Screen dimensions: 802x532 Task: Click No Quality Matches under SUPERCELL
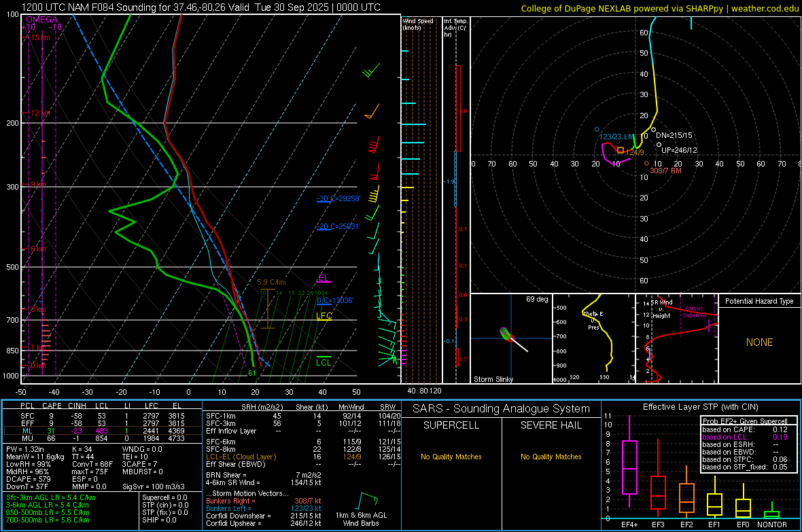click(x=451, y=457)
